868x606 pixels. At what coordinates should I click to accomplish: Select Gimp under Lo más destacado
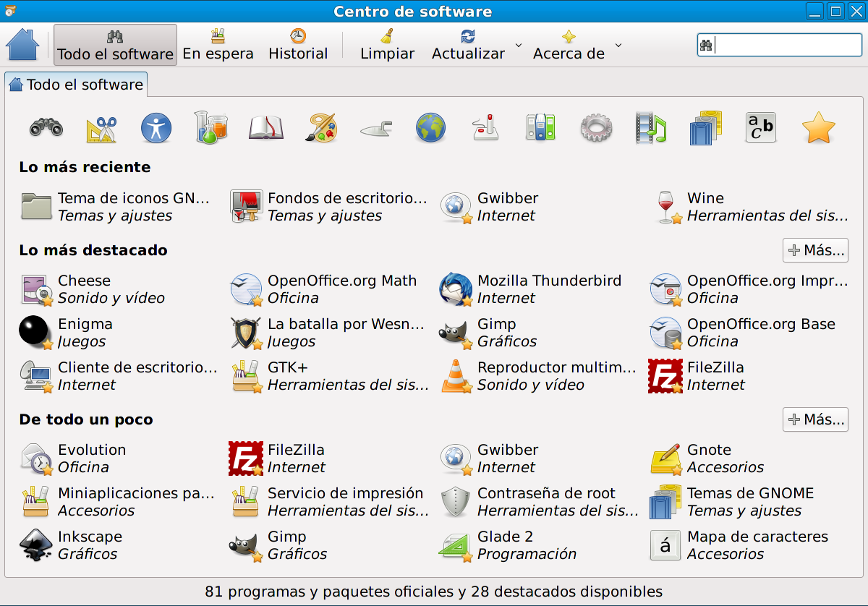click(488, 333)
